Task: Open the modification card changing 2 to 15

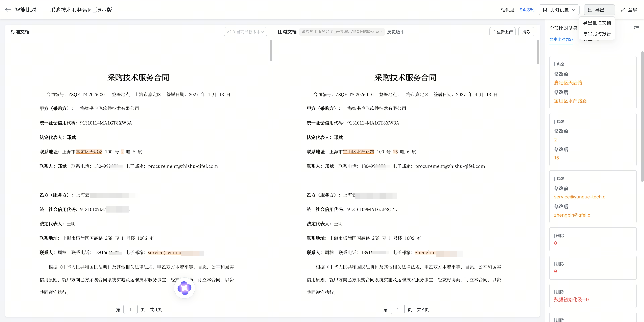Action: 593,140
